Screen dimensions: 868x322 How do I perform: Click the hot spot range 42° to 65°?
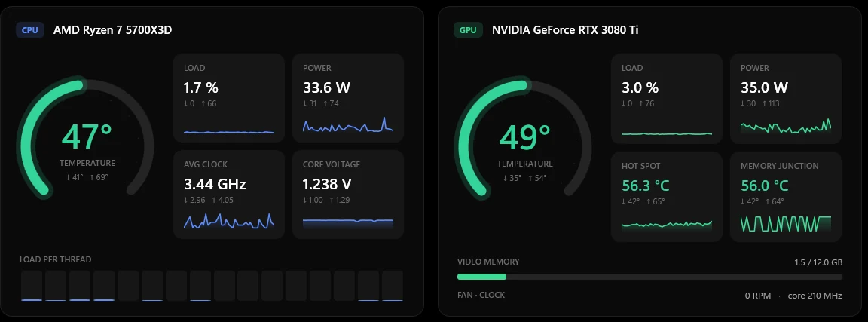[x=643, y=201]
